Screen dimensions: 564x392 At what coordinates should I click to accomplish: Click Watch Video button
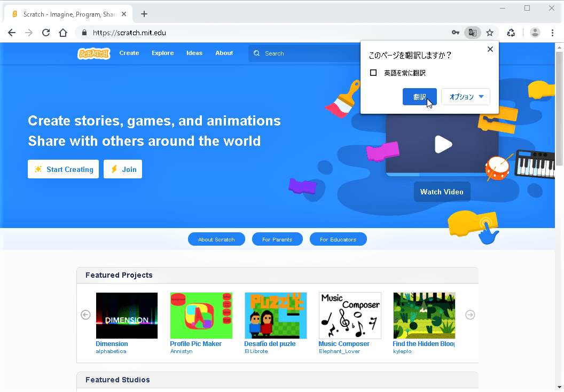click(x=442, y=192)
